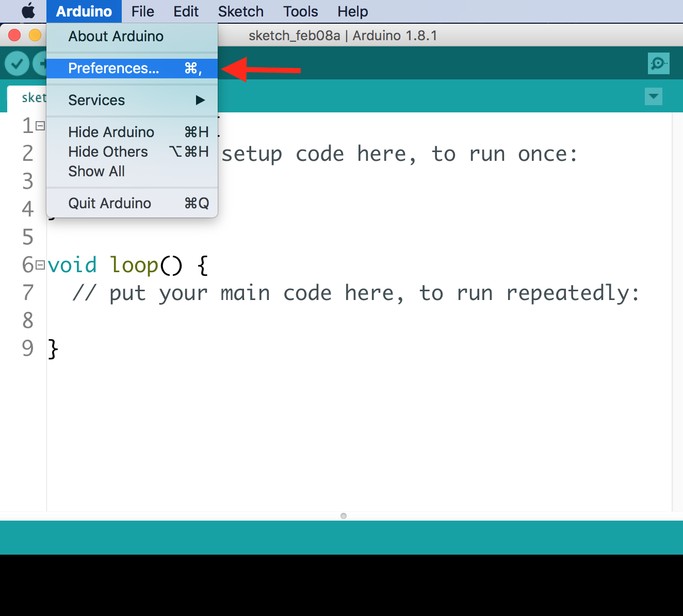Expand the Services submenu

pyautogui.click(x=132, y=100)
